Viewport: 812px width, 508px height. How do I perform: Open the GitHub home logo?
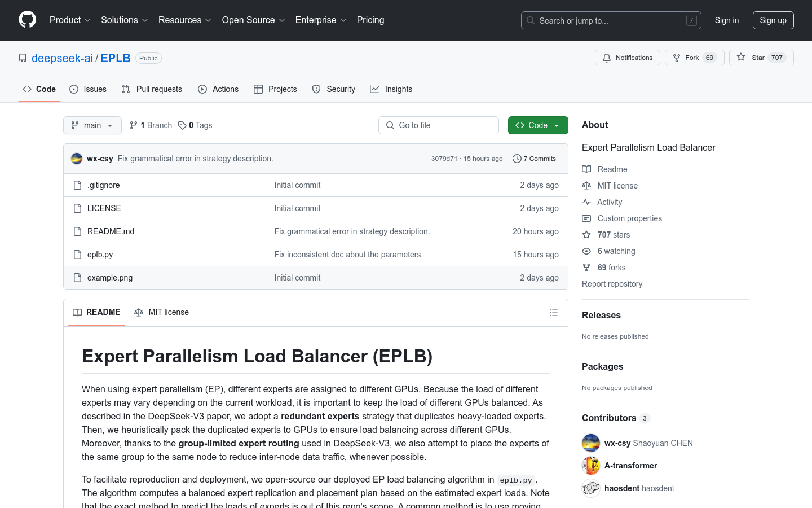(x=27, y=20)
